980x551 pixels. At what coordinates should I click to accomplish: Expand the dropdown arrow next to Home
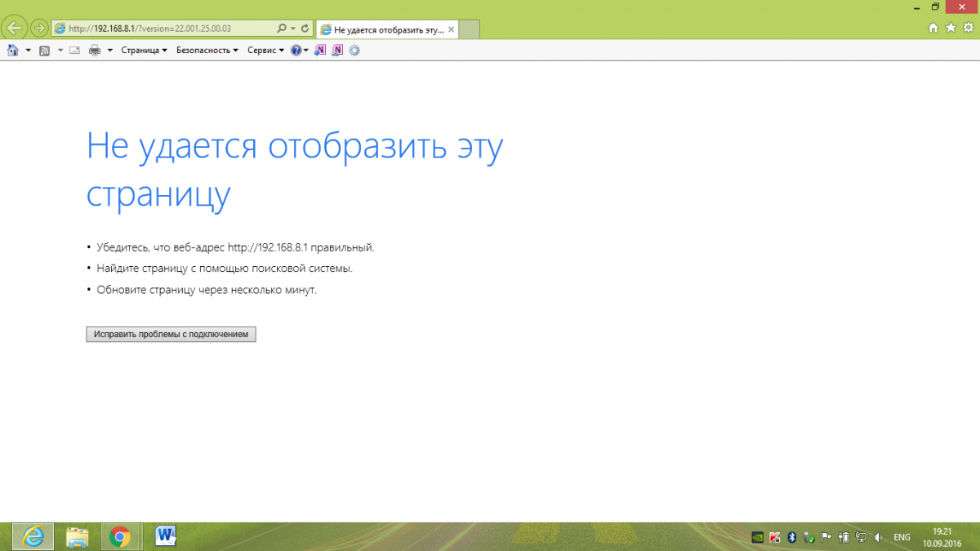(28, 51)
